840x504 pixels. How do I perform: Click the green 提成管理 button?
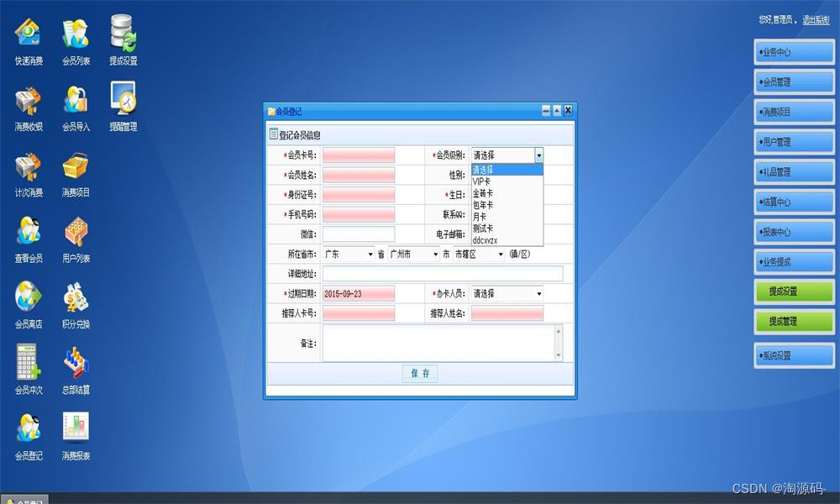[x=794, y=322]
